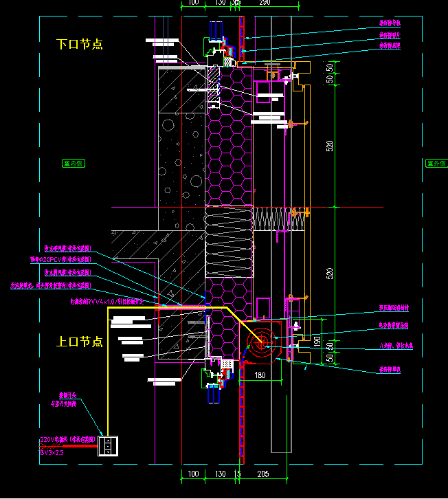Click the yellow 下口节点 title text
This screenshot has height=499, width=448.
coord(79,44)
